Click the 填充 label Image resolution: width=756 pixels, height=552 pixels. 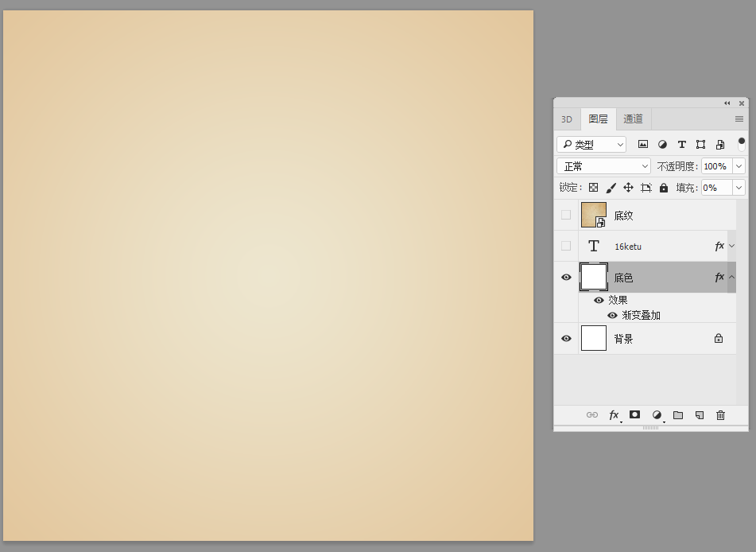click(x=687, y=188)
